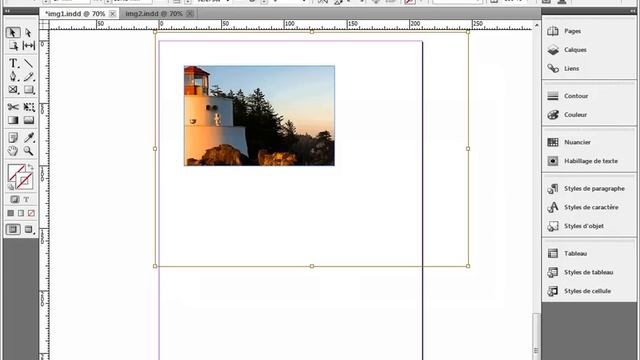Apply None button in toolbox

click(x=31, y=213)
